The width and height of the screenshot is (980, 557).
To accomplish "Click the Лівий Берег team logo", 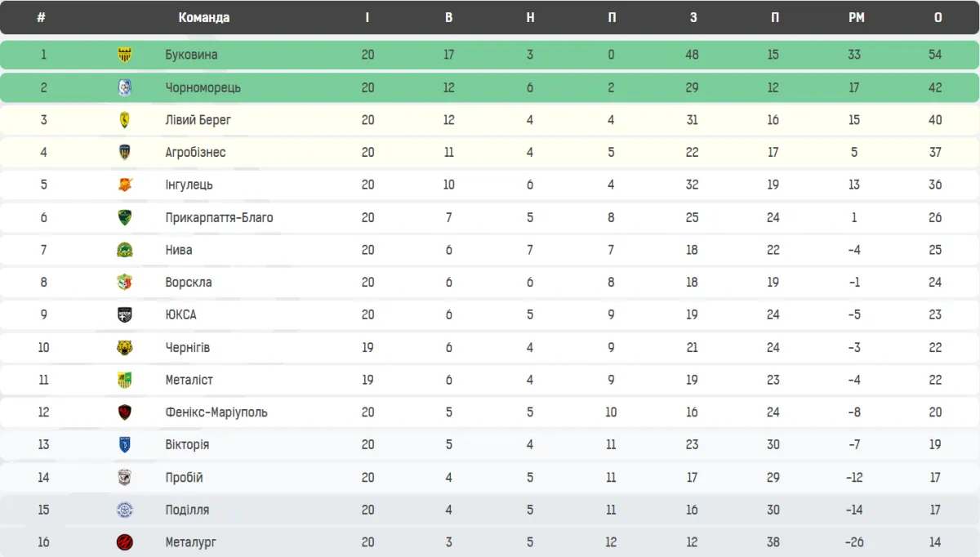I will 125,120.
